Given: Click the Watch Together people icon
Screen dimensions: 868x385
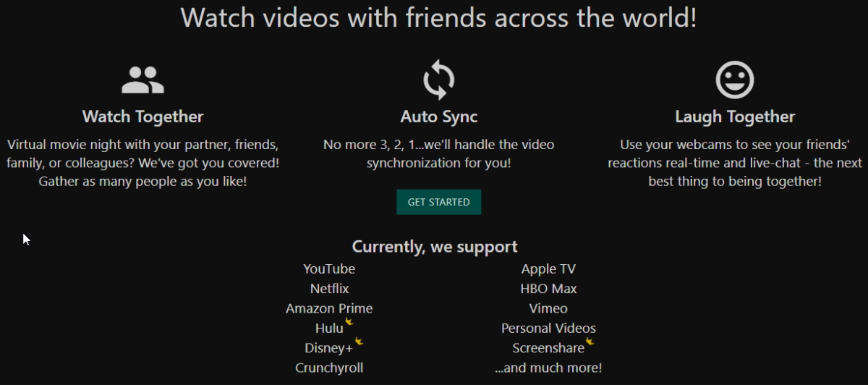Looking at the screenshot, I should pos(142,80).
